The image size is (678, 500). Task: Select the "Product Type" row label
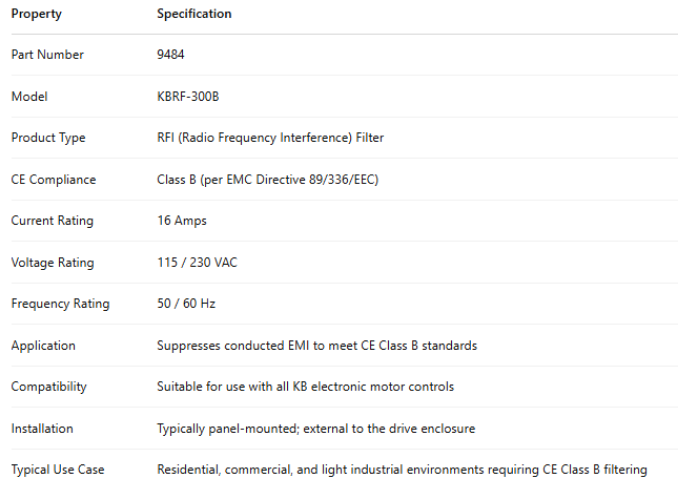[48, 138]
